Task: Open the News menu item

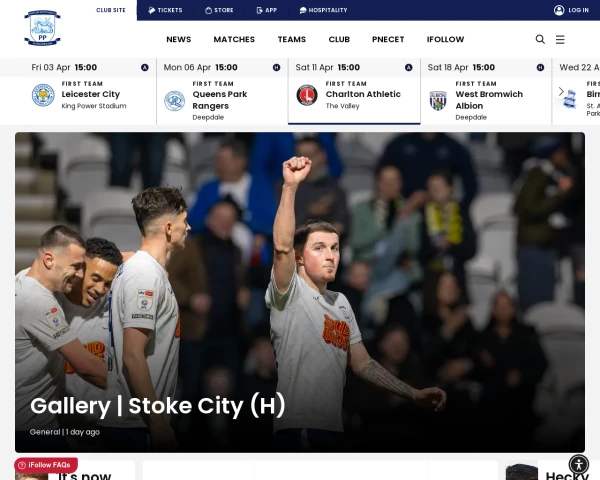Action: 179,39
